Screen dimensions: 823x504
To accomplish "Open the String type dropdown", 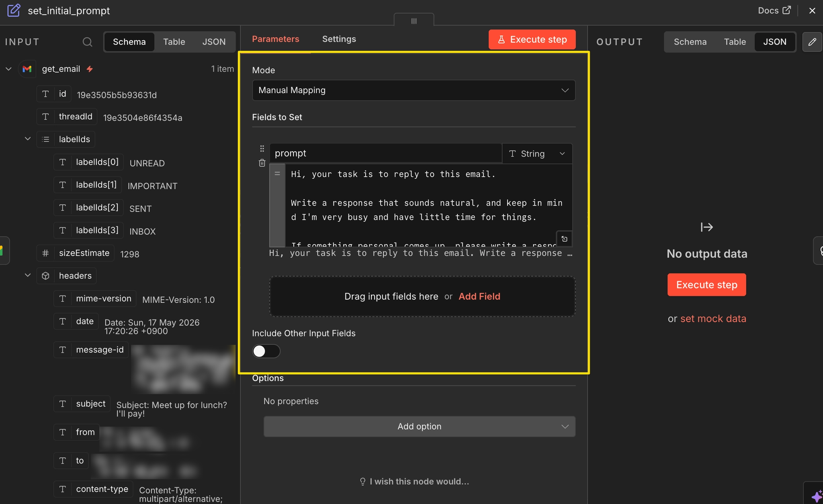I will pos(537,153).
